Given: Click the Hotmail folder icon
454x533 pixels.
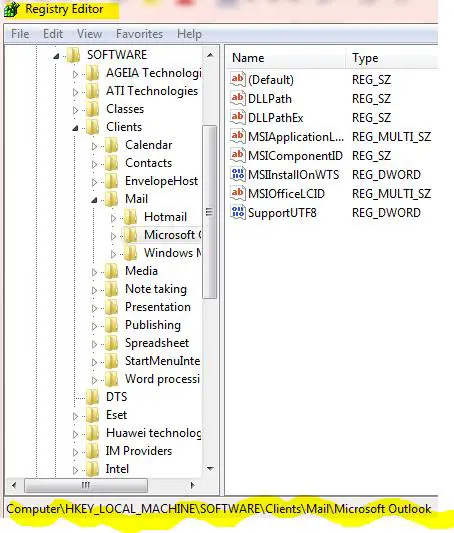Looking at the screenshot, I should pyautogui.click(x=130, y=217).
